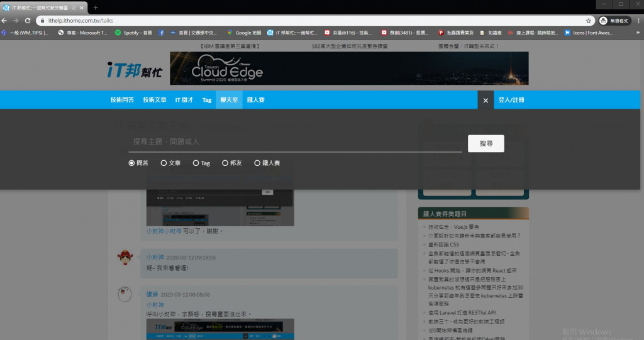Open the 鐵人賽 nav item in the blue bar
The width and height of the screenshot is (644, 340).
(255, 100)
